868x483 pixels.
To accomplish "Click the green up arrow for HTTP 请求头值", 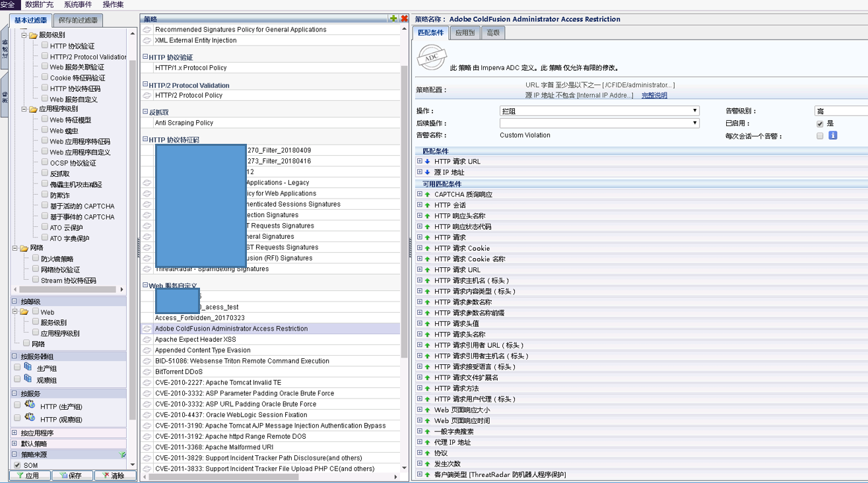I will 428,324.
